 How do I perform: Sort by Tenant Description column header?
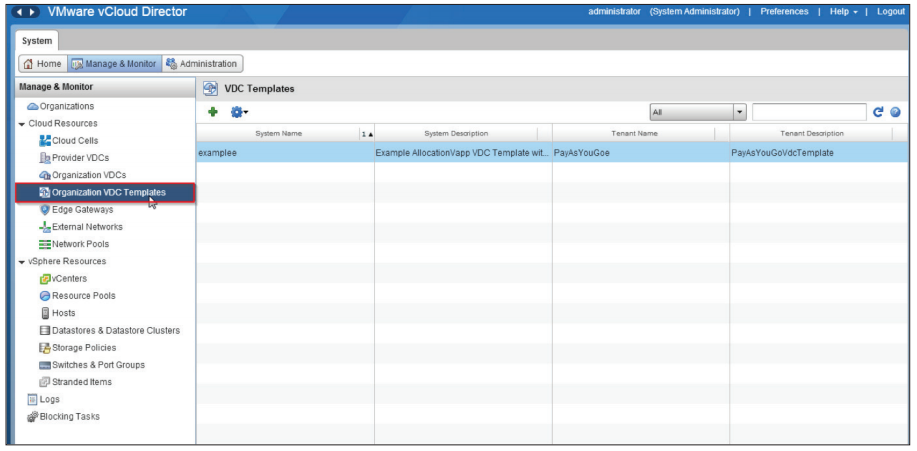click(x=812, y=133)
